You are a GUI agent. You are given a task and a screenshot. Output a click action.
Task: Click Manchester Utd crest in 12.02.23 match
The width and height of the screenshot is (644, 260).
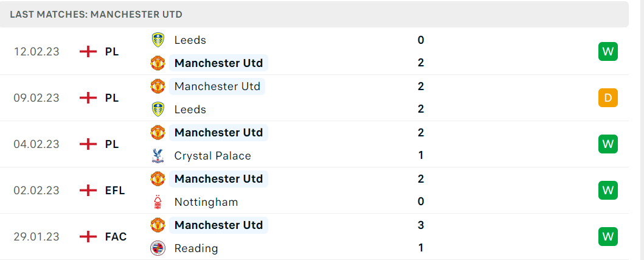click(158, 63)
